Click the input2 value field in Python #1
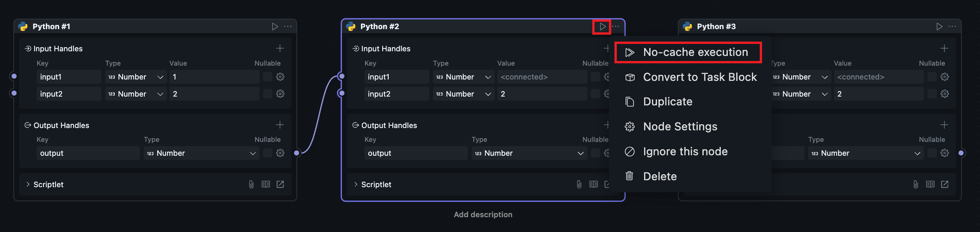Screen dimensions: 980x232 click(x=214, y=94)
